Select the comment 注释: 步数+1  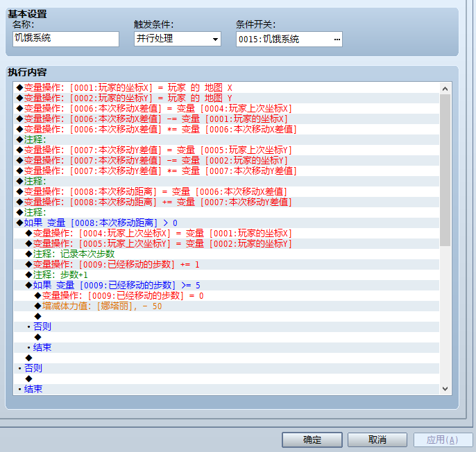pyautogui.click(x=226, y=275)
